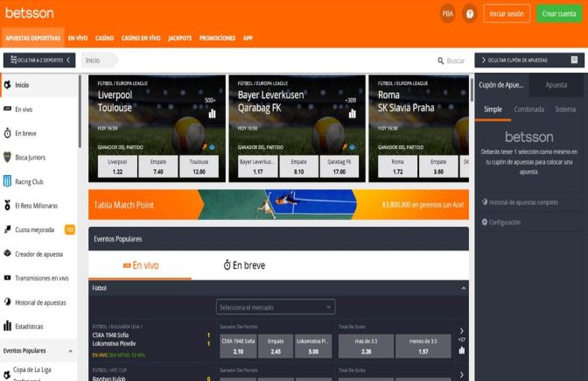Open the Cupón de Apuestas tab
Viewport: 588px width, 381px height.
coord(501,85)
